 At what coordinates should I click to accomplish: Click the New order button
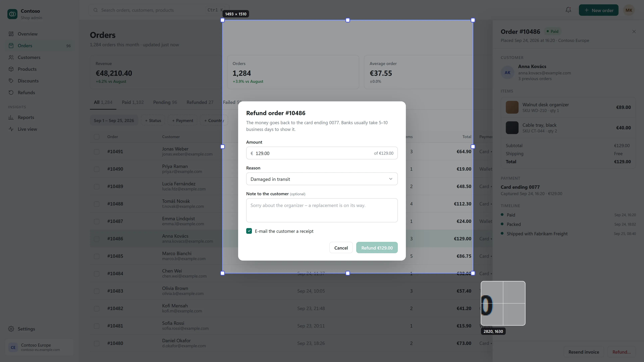tap(599, 10)
